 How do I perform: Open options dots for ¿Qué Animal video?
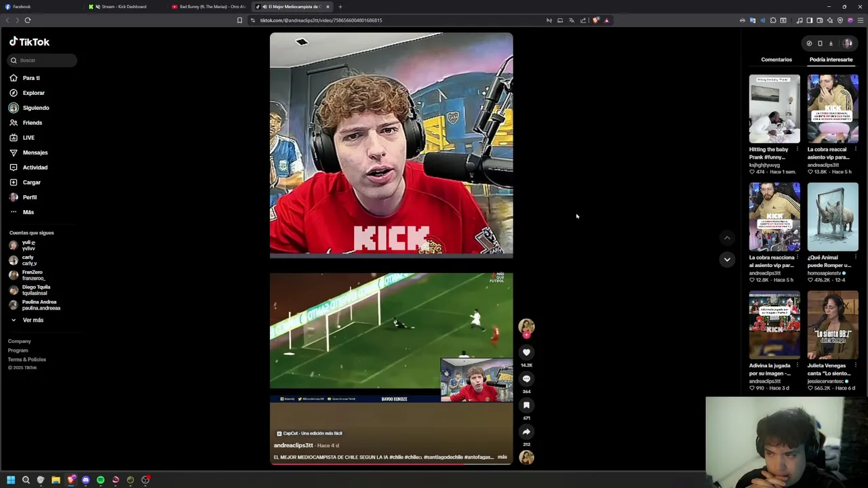(x=856, y=258)
